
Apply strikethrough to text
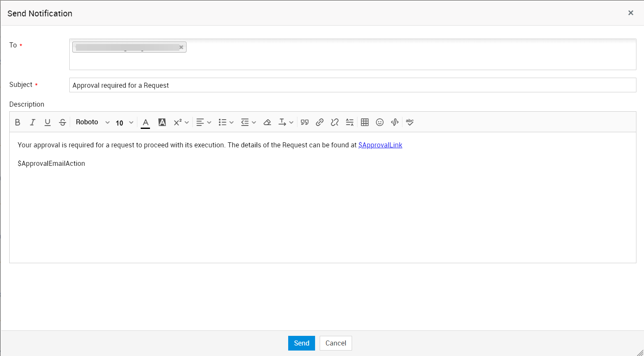(63, 122)
